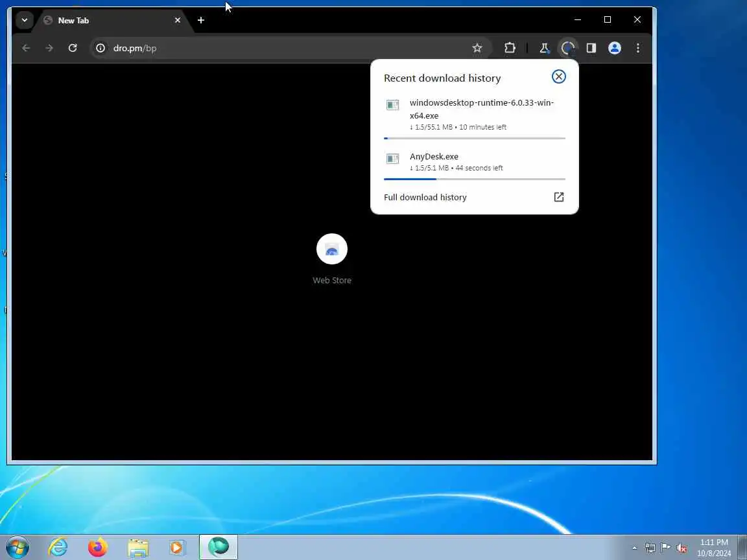Select the New Tab browser tab
This screenshot has width=747, height=560.
[112, 21]
